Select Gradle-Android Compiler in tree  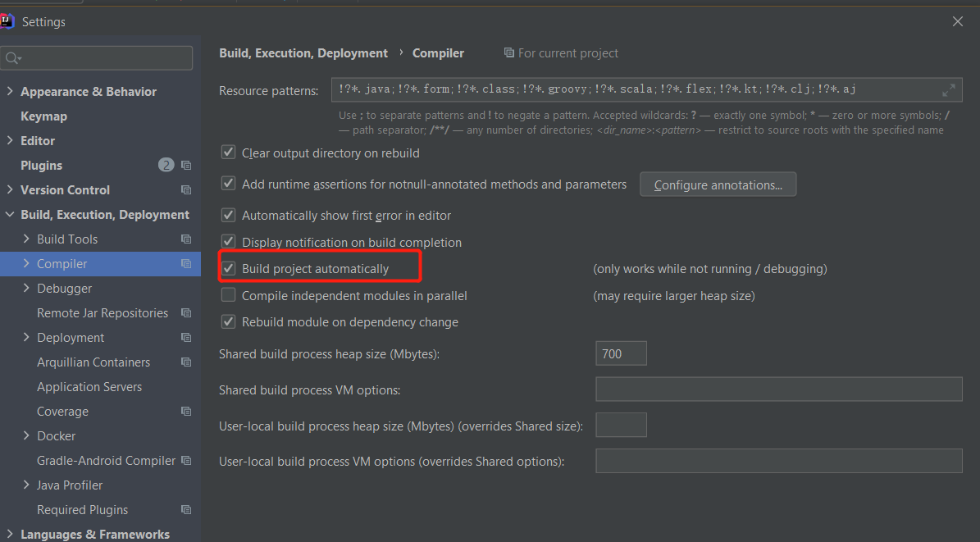point(107,460)
